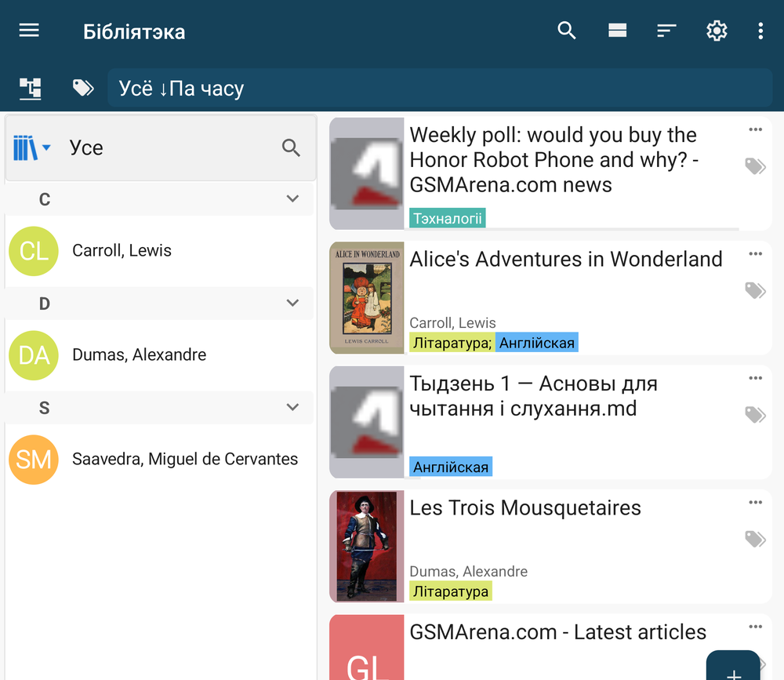
Task: Open author Carroll, Lewis
Action: 122,250
